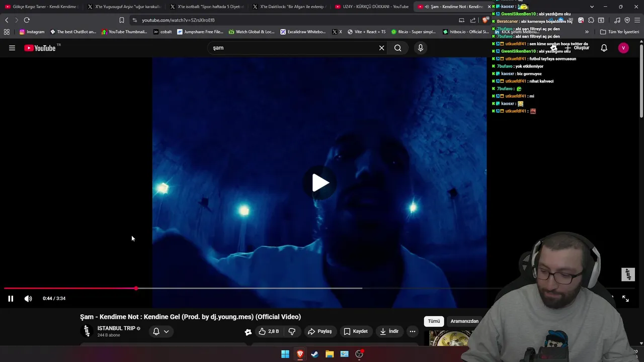Open File Explorer from the taskbar

(330, 354)
